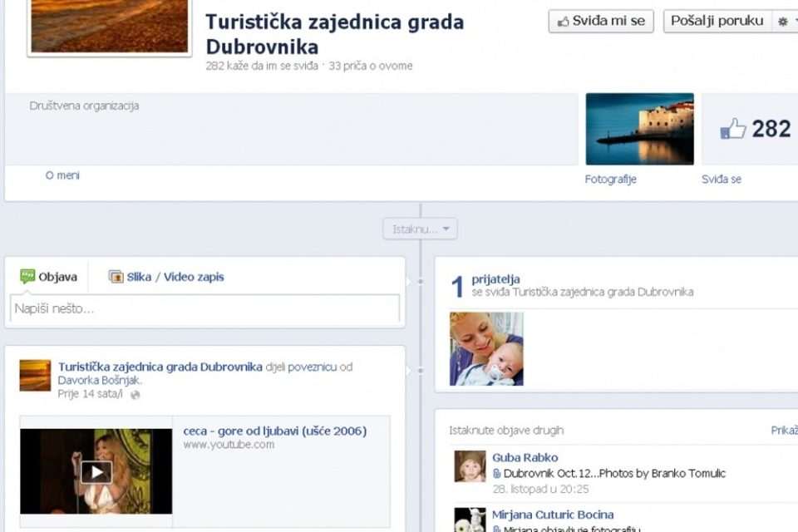Click the Sviđa se link under likes box
This screenshot has width=798, height=532.
(722, 180)
